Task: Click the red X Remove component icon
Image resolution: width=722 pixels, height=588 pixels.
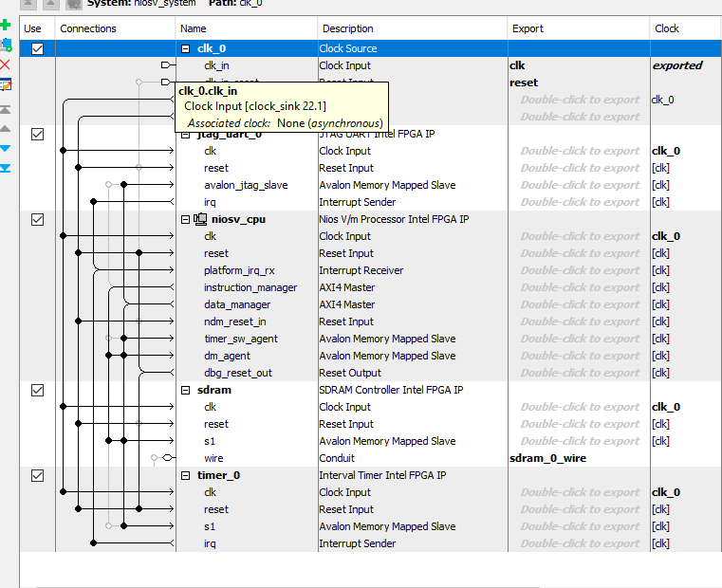Action: click(x=6, y=64)
